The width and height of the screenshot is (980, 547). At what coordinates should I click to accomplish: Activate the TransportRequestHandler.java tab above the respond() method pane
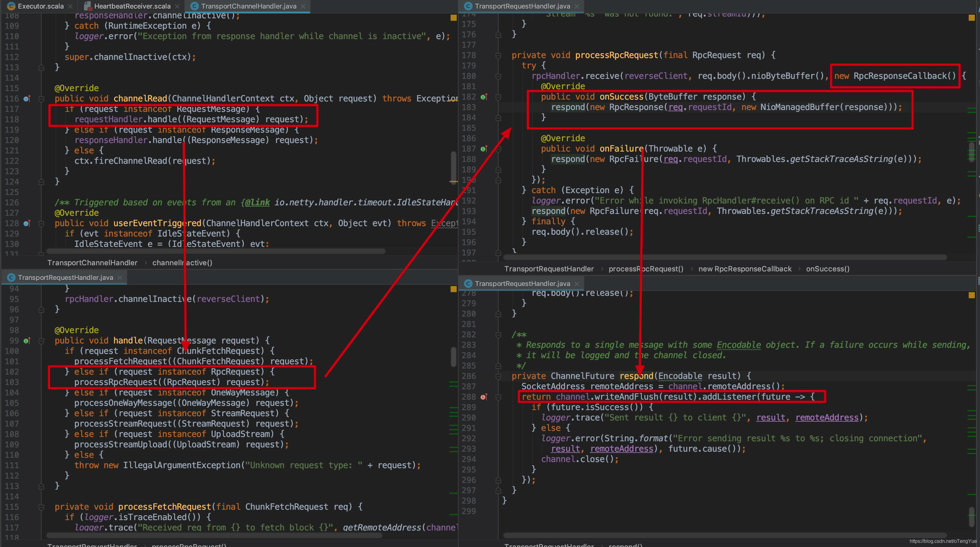(x=522, y=284)
